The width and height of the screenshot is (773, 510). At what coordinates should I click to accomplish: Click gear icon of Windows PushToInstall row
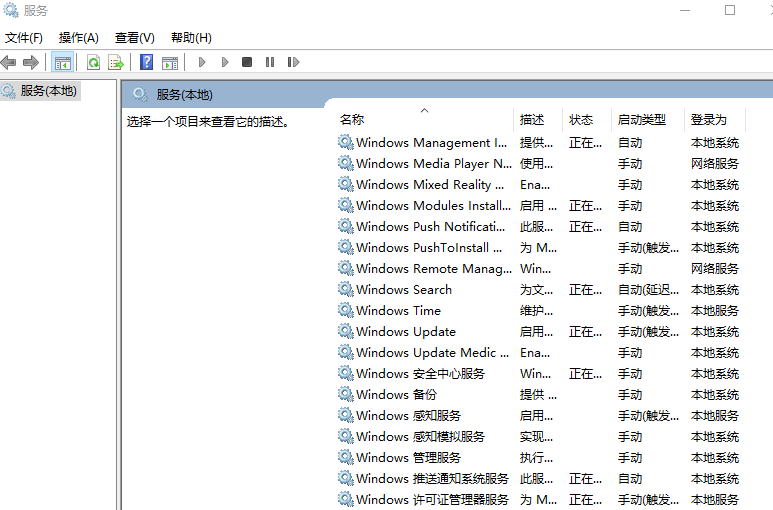tap(346, 247)
